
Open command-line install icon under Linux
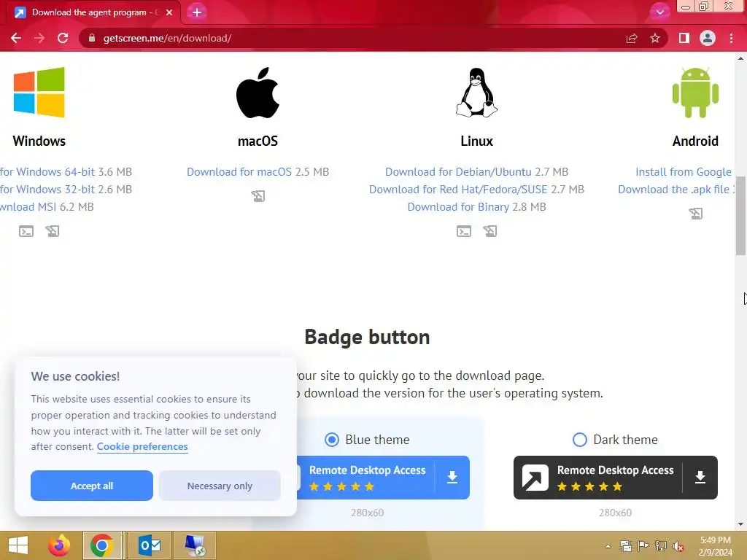(463, 231)
